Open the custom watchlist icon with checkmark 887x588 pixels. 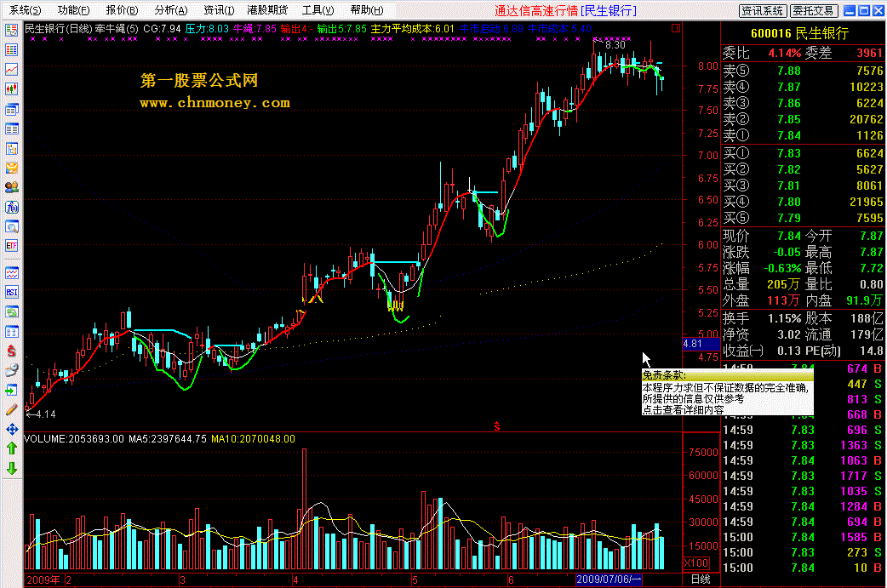(x=11, y=31)
